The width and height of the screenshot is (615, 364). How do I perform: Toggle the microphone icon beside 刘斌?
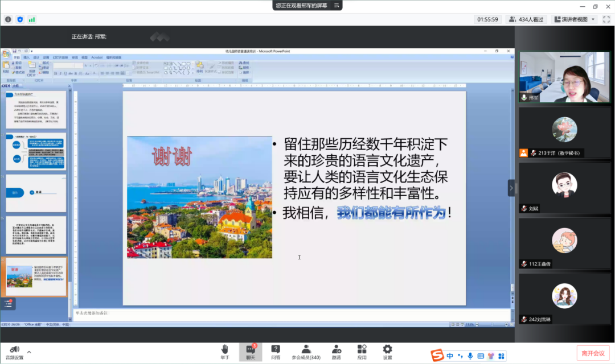[x=524, y=209]
